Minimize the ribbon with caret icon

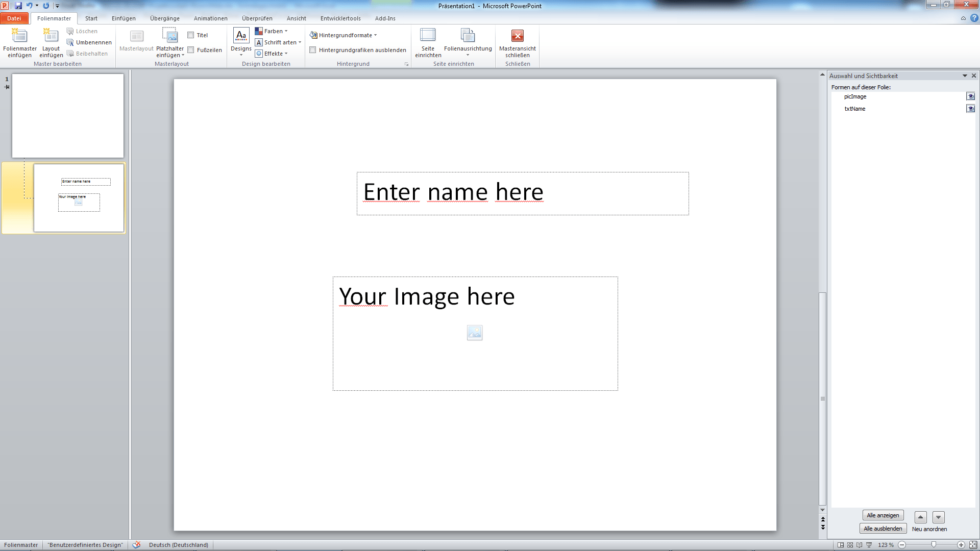click(963, 18)
